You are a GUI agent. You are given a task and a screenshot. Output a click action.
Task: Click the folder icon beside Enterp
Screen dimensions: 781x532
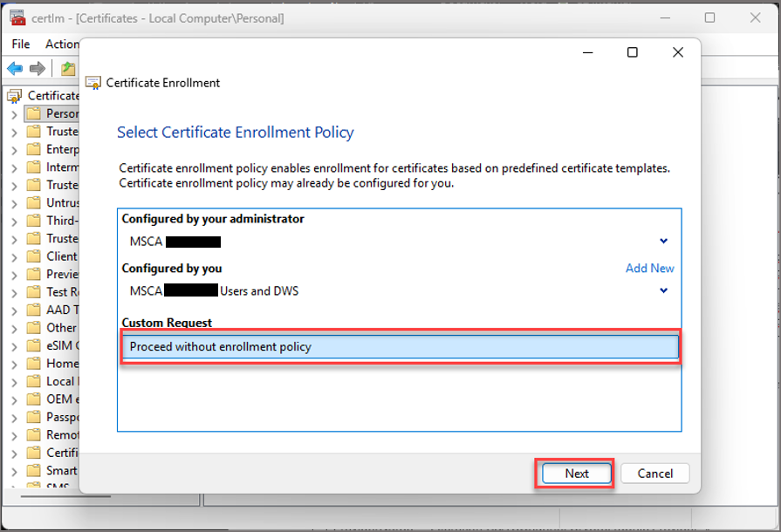pyautogui.click(x=33, y=149)
